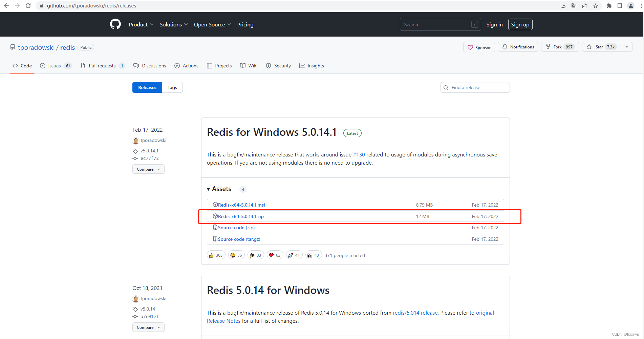Click the file icon beside Source code (zip)
Screen dimensions: 644x339
(215, 227)
